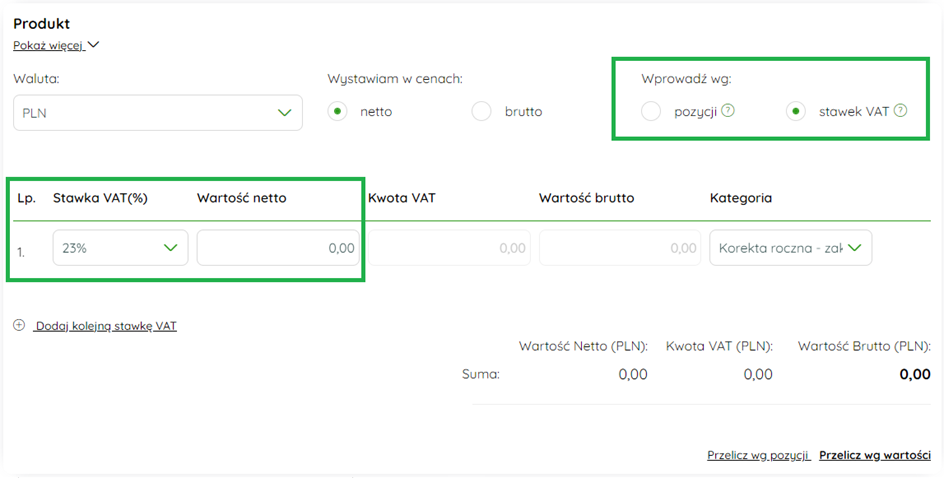Choose the pozycji entry mode
The width and height of the screenshot is (944, 478).
click(651, 111)
